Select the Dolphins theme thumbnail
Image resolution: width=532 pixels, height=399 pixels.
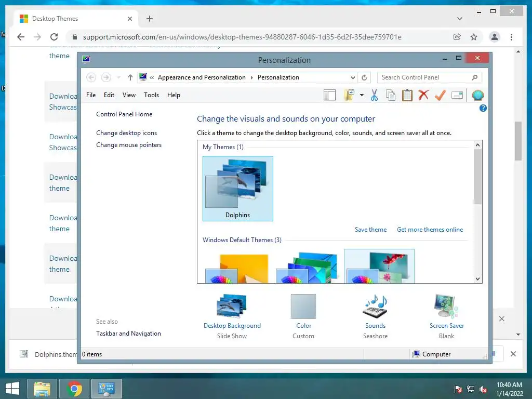237,188
